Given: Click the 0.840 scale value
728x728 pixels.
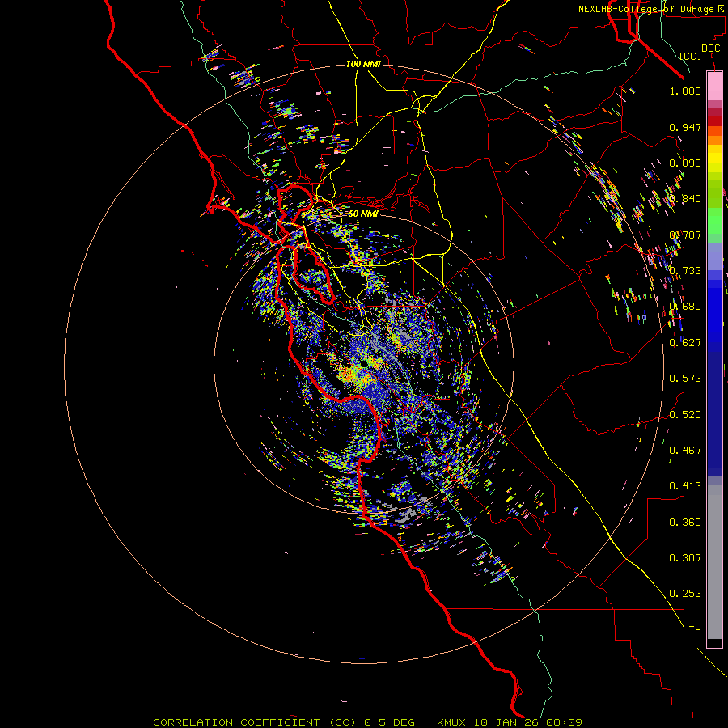Looking at the screenshot, I should [x=685, y=199].
